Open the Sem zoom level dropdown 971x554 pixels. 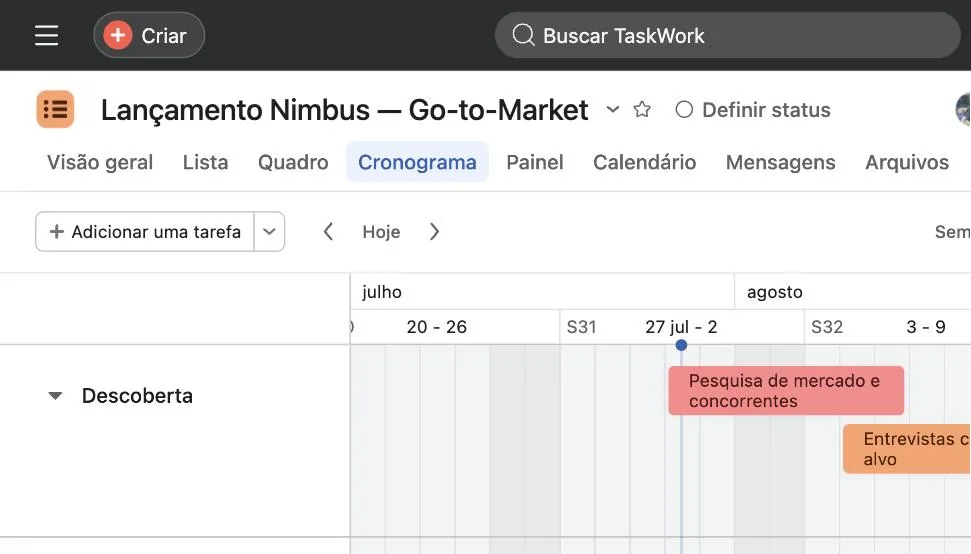tap(952, 232)
